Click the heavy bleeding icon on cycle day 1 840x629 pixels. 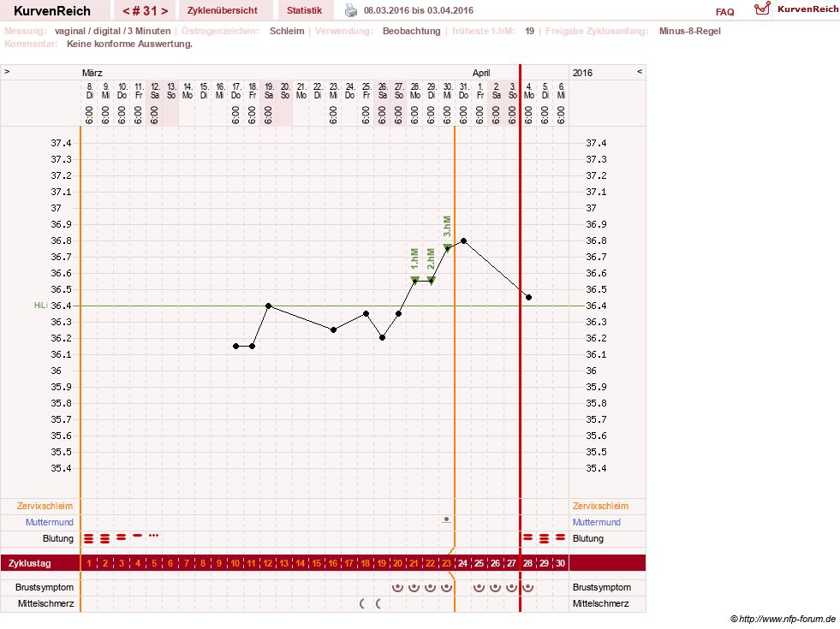(89, 538)
